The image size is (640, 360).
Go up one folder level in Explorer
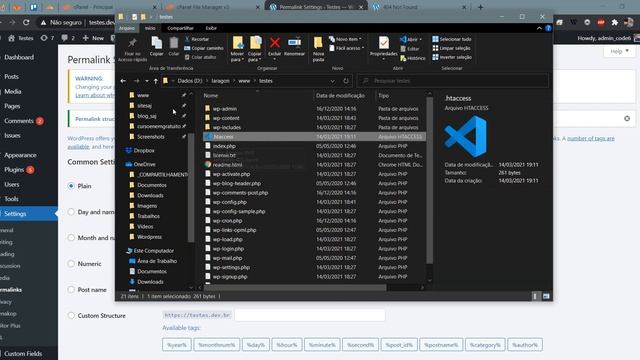click(156, 81)
